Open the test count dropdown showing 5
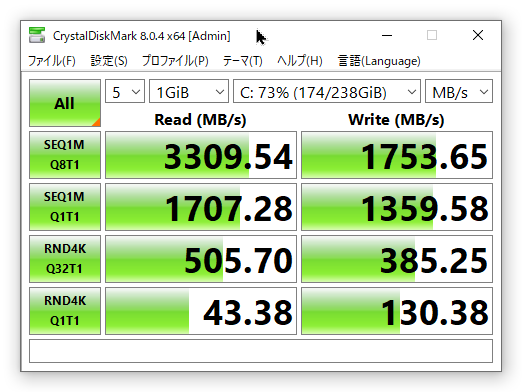 125,91
